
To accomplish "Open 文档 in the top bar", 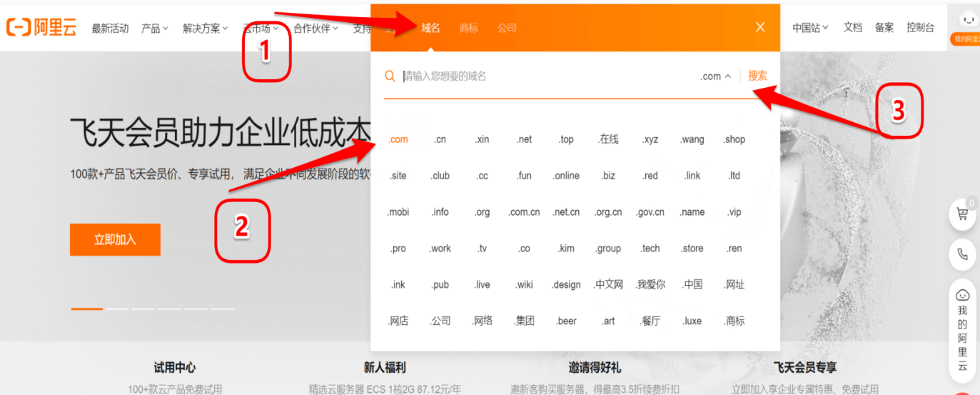I will [853, 28].
